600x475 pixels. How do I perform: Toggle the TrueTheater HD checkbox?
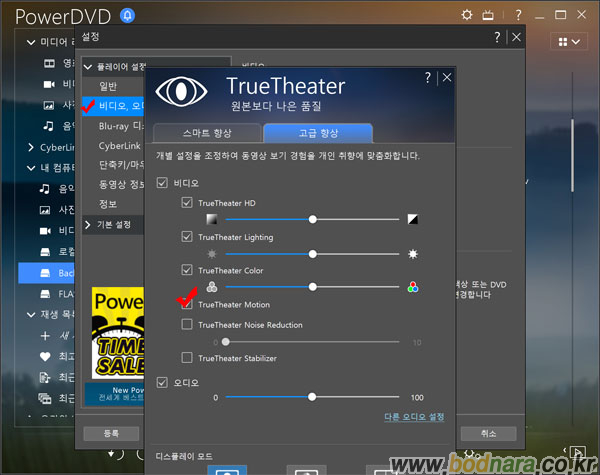point(187,202)
